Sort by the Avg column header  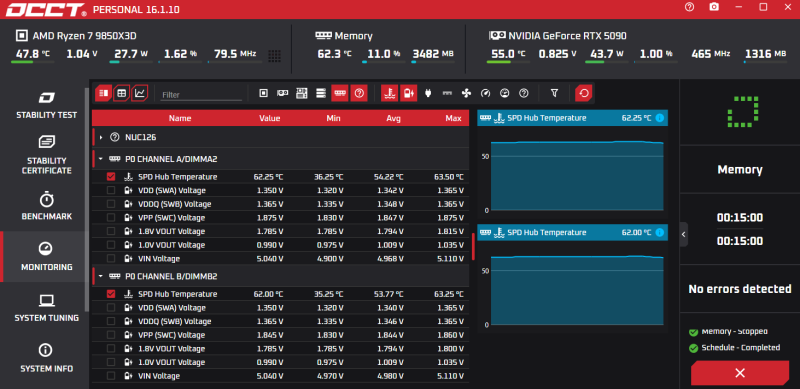point(393,118)
